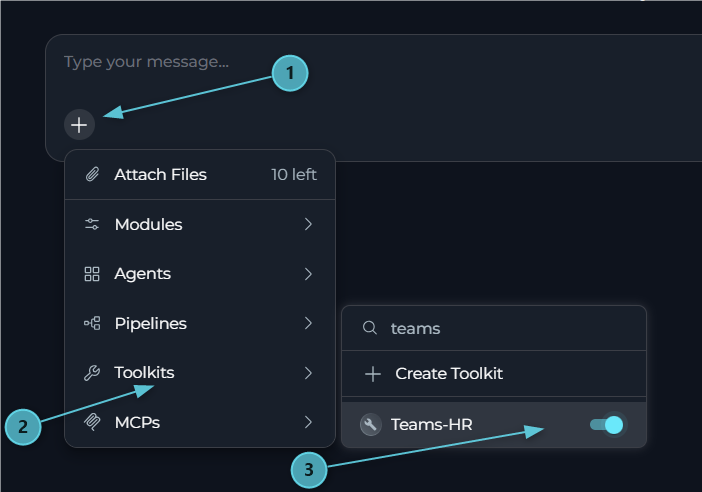Expand the Agents submenu chevron

[308, 274]
